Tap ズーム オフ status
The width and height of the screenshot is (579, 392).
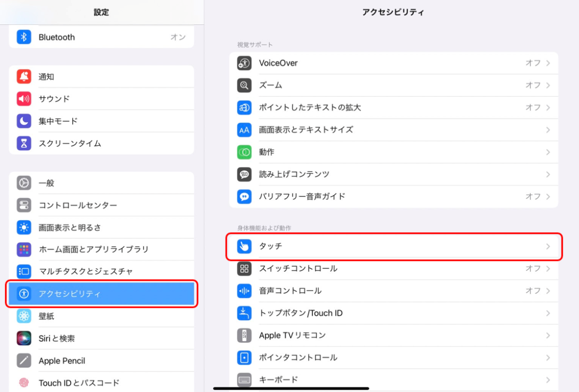coord(533,85)
